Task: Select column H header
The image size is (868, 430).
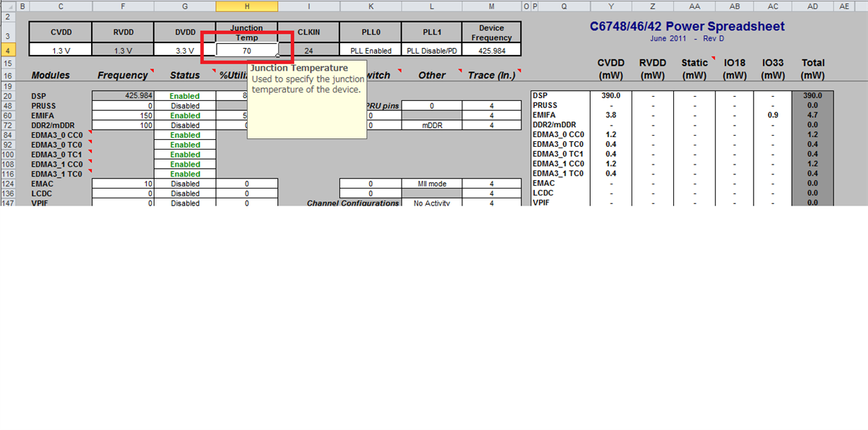Action: (x=247, y=6)
